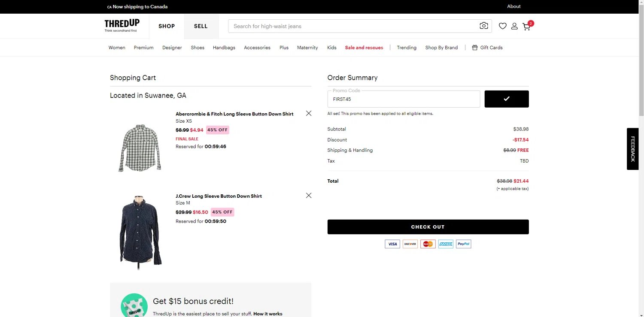Viewport: 644px width, 317px height.
Task: Open Shop By Brand menu
Action: click(441, 48)
